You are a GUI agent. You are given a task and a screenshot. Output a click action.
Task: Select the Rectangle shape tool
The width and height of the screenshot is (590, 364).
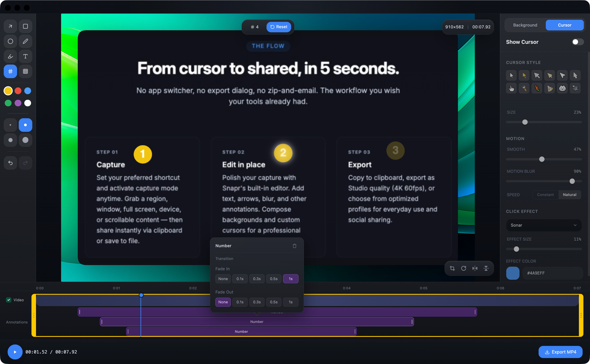coord(25,26)
